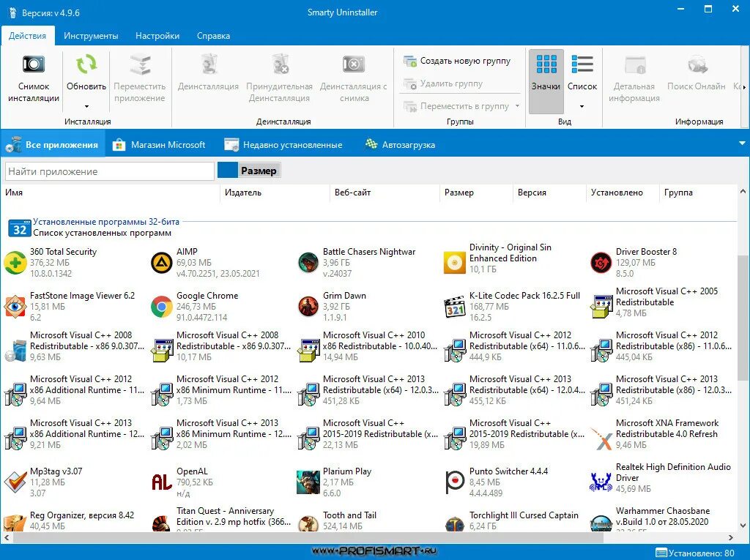Sort by the Имя column header

pos(14,193)
